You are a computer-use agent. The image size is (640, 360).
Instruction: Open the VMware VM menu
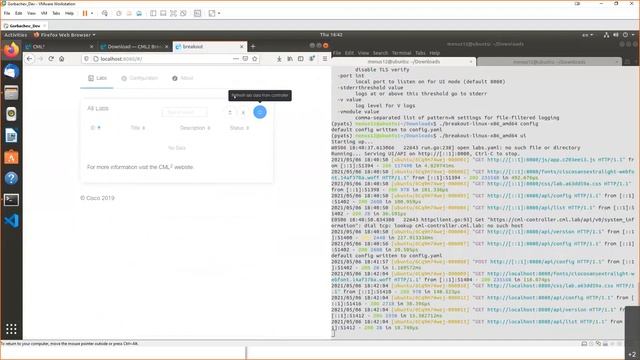tap(44, 13)
